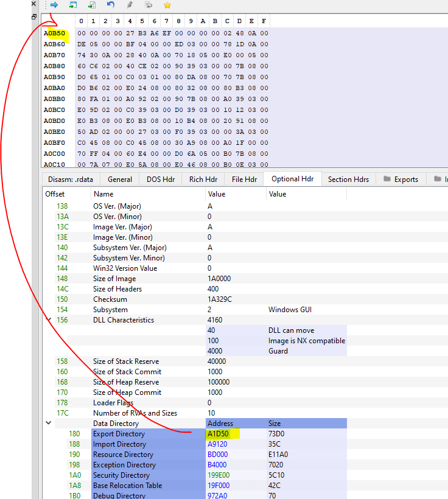448x499 pixels.
Task: Collapse the Data Directory section
Action: pos(49,423)
